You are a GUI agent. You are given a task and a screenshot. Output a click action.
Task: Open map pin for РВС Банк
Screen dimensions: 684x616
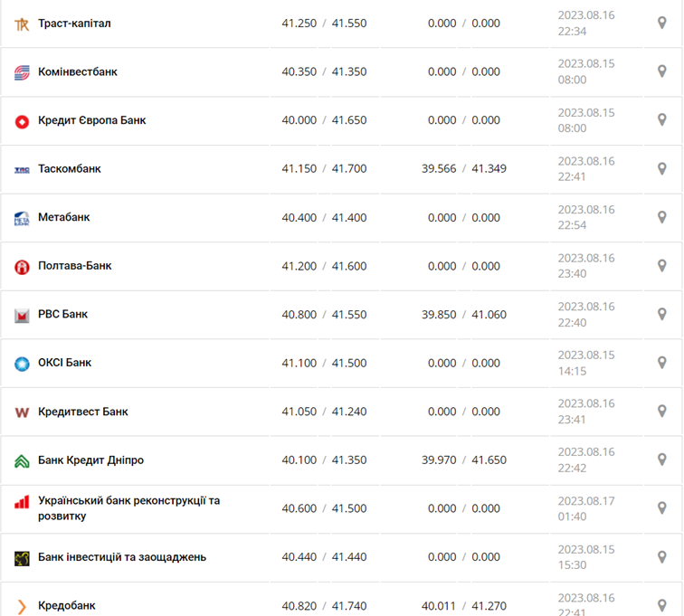coord(661,315)
